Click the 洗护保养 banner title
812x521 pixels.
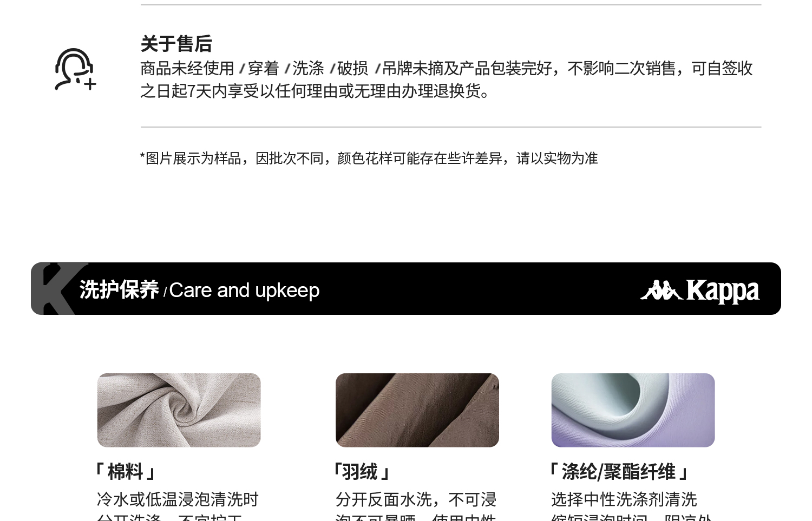click(x=119, y=289)
